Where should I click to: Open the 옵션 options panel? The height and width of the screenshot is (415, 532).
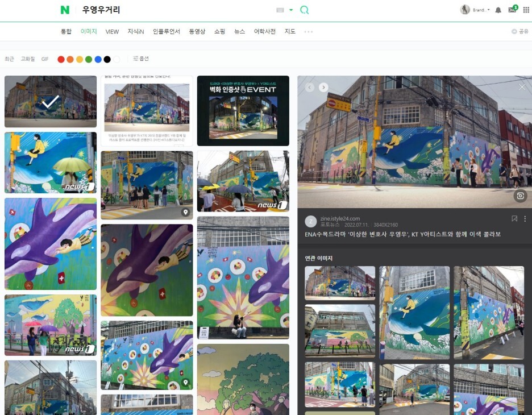click(141, 59)
